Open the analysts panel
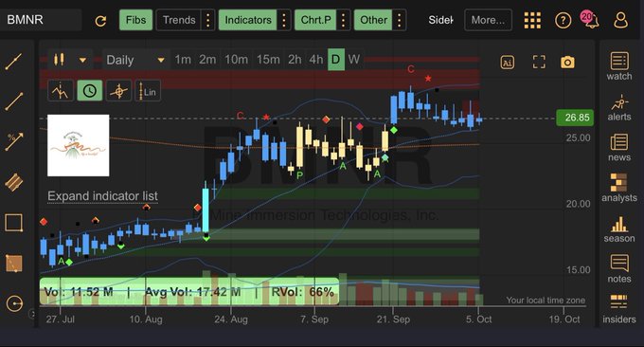This screenshot has width=644, height=347. (x=619, y=188)
